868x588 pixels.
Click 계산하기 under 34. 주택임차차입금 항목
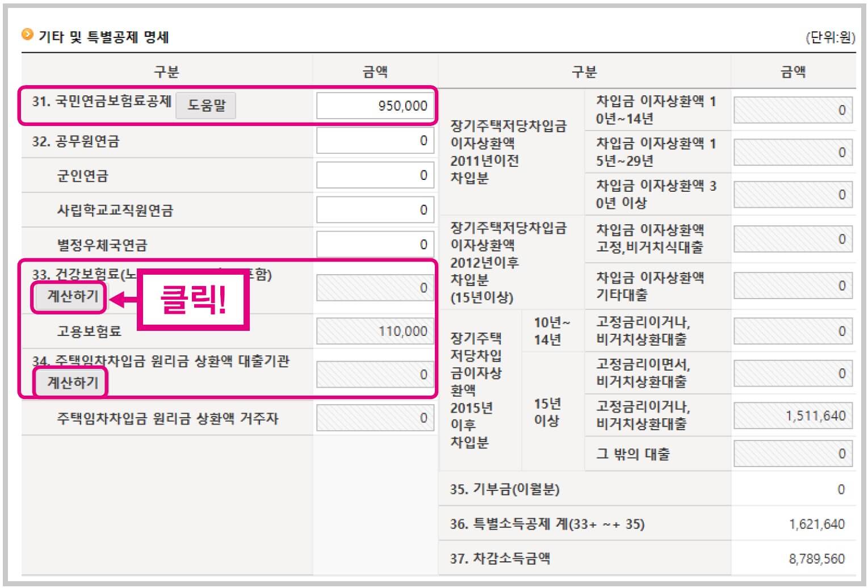point(69,383)
